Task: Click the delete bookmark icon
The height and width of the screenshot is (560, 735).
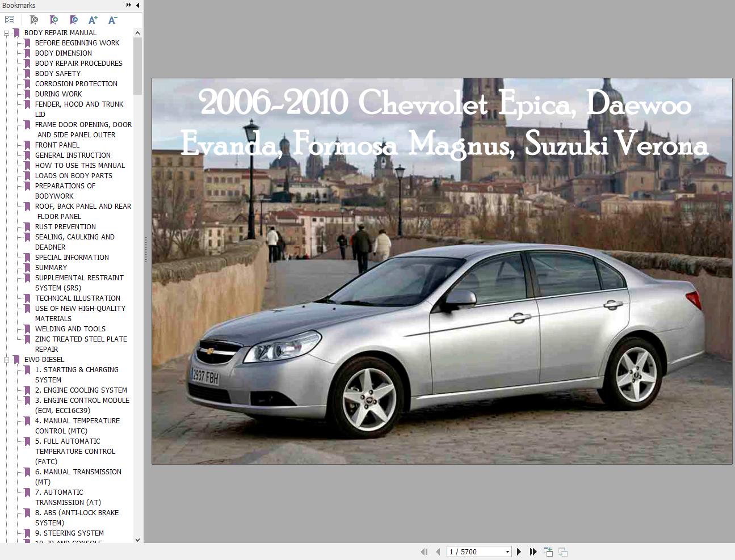Action: click(x=33, y=20)
